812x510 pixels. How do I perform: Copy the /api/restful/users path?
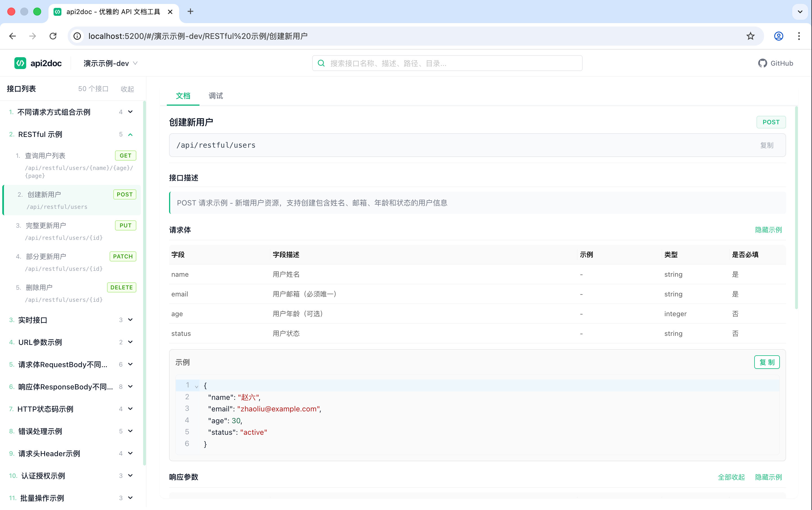tap(766, 145)
